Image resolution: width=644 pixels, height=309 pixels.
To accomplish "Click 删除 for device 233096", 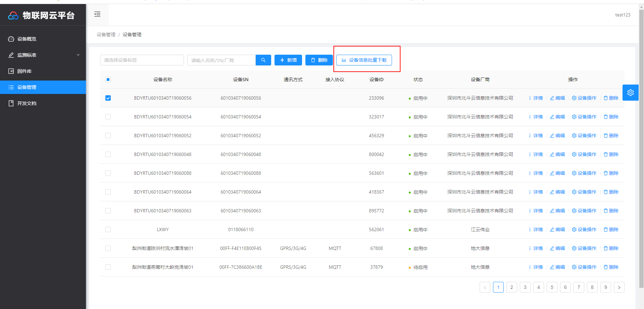I will pos(611,98).
